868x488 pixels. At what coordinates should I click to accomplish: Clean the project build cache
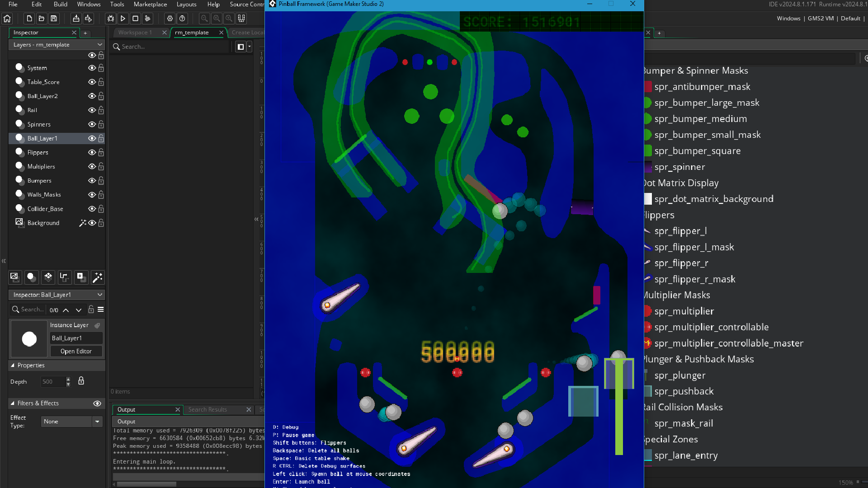point(147,19)
